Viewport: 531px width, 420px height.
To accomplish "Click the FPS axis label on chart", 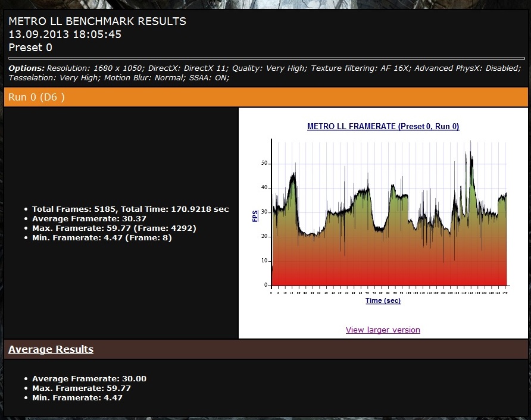I will click(x=255, y=216).
